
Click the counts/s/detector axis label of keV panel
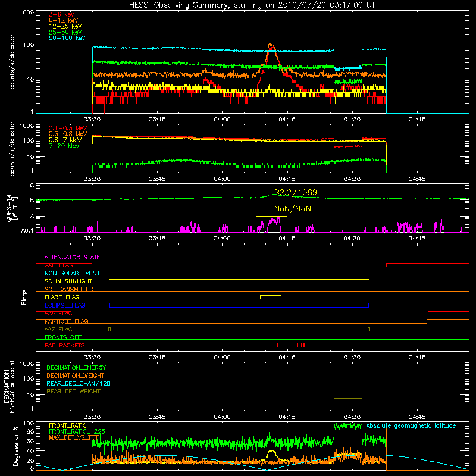[12, 62]
